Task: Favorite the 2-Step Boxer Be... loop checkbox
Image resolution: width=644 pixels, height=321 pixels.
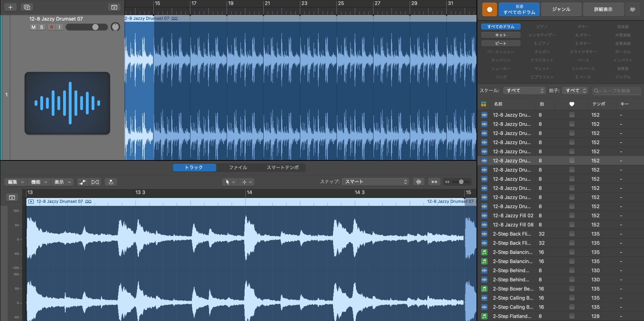Action: 572,289
